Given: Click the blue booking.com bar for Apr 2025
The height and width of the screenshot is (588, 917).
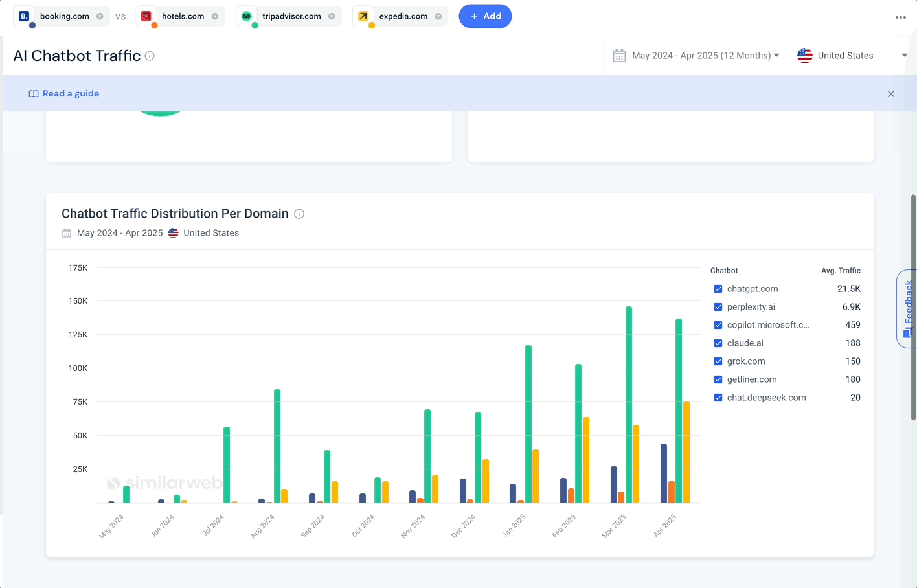Looking at the screenshot, I should (664, 473).
